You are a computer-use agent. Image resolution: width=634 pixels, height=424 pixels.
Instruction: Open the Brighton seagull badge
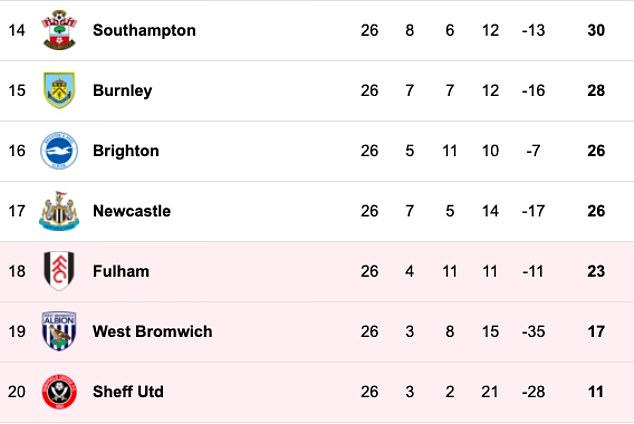[x=59, y=150]
